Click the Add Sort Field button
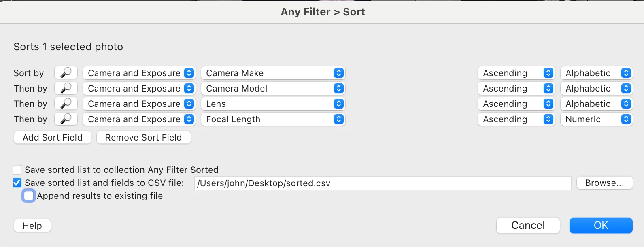 (53, 137)
